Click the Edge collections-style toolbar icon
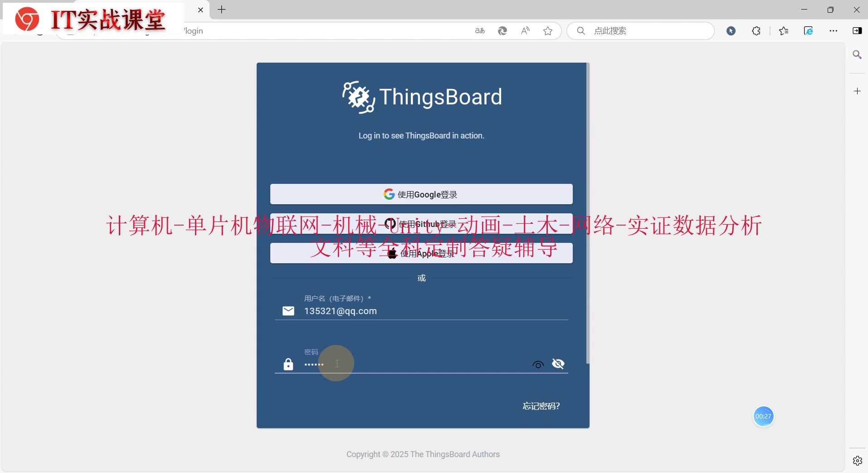The height and width of the screenshot is (473, 868). point(809,31)
